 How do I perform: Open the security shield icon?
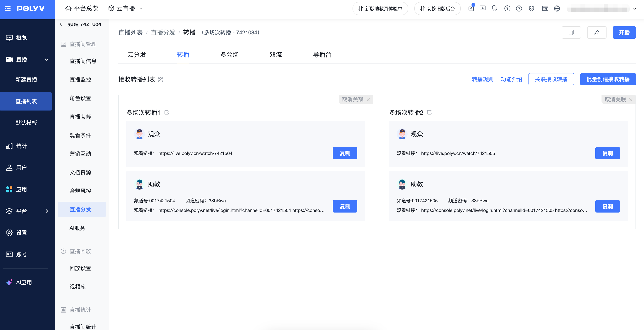(532, 9)
